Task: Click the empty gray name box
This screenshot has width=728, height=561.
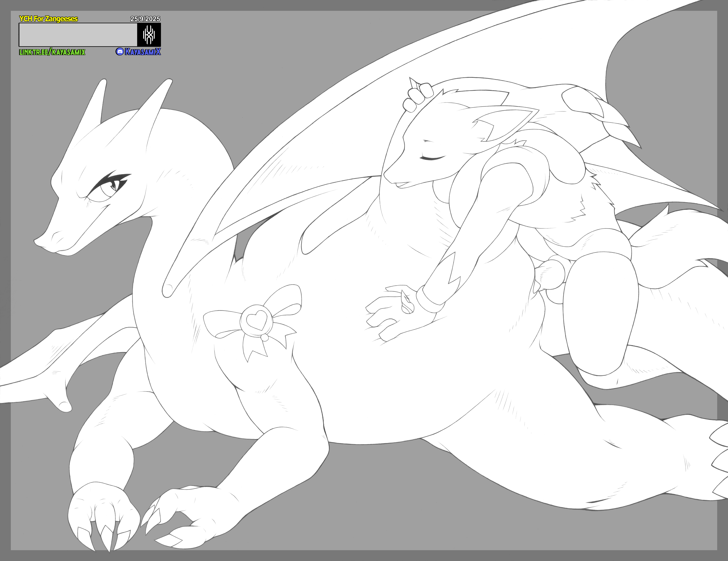Action: click(x=78, y=35)
